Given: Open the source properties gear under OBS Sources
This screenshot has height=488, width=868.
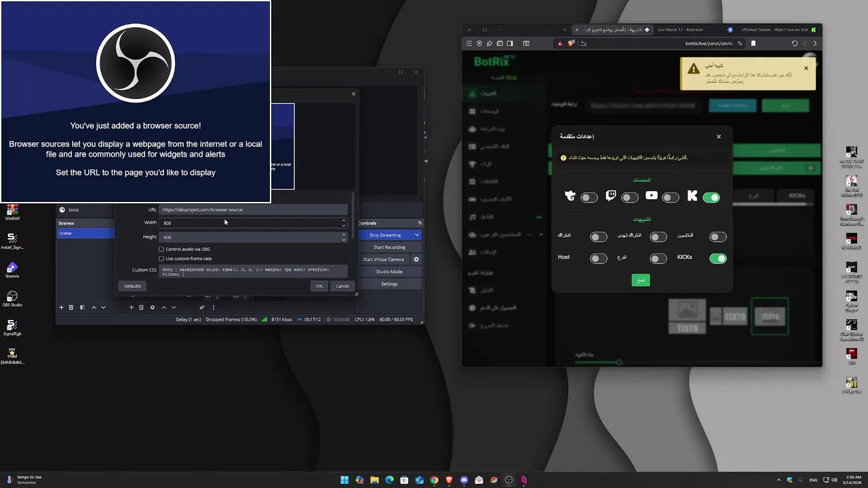Looking at the screenshot, I should pyautogui.click(x=152, y=307).
